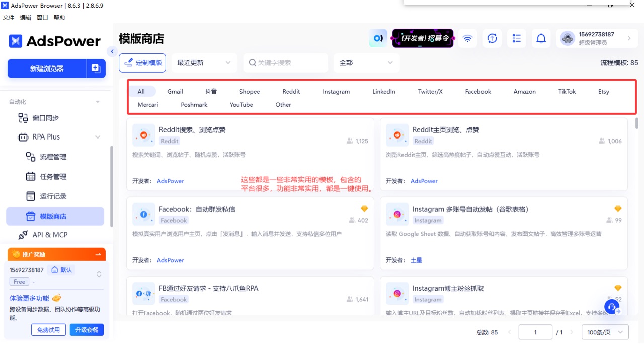
Task: Click the 关键字搜索 search field
Action: tap(286, 63)
